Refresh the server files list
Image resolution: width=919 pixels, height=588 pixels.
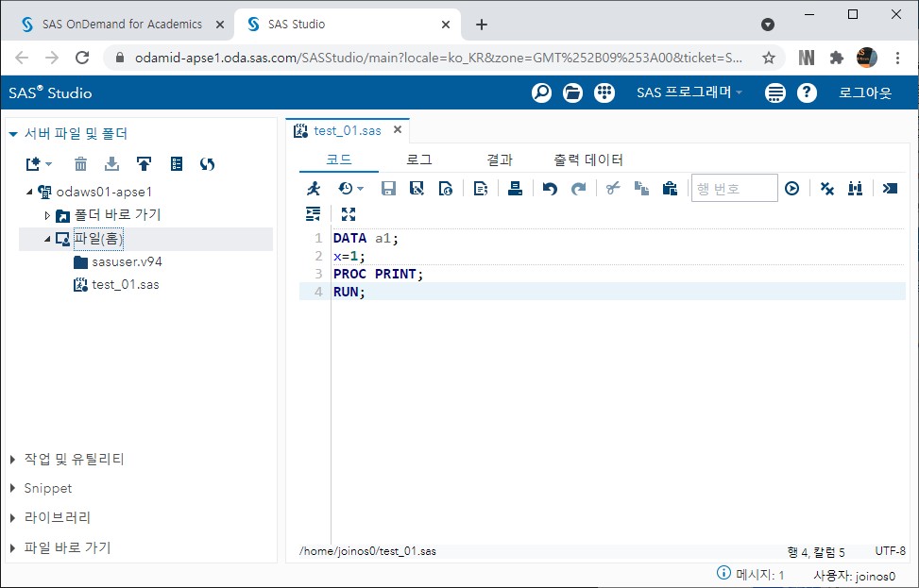click(207, 164)
